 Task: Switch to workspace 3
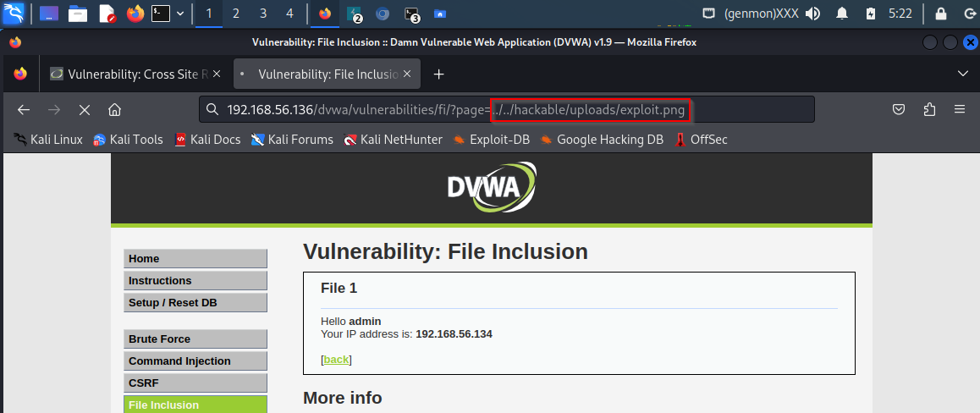click(262, 14)
